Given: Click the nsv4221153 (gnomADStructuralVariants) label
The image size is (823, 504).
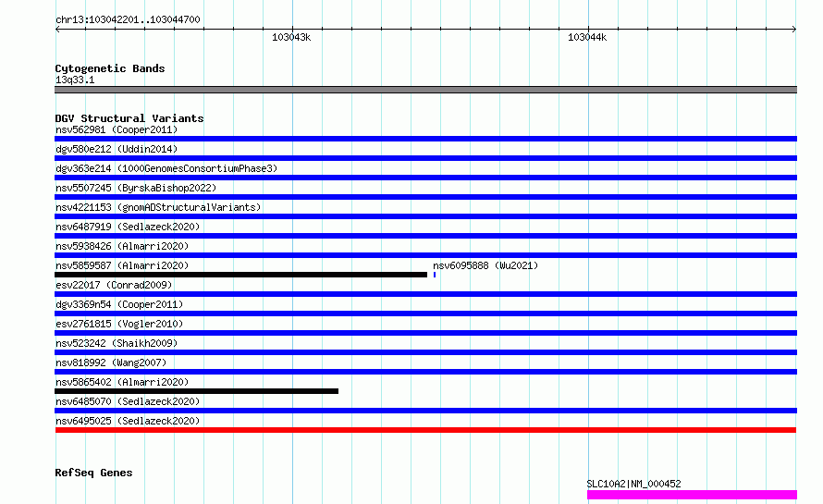Looking at the screenshot, I should click(158, 207).
